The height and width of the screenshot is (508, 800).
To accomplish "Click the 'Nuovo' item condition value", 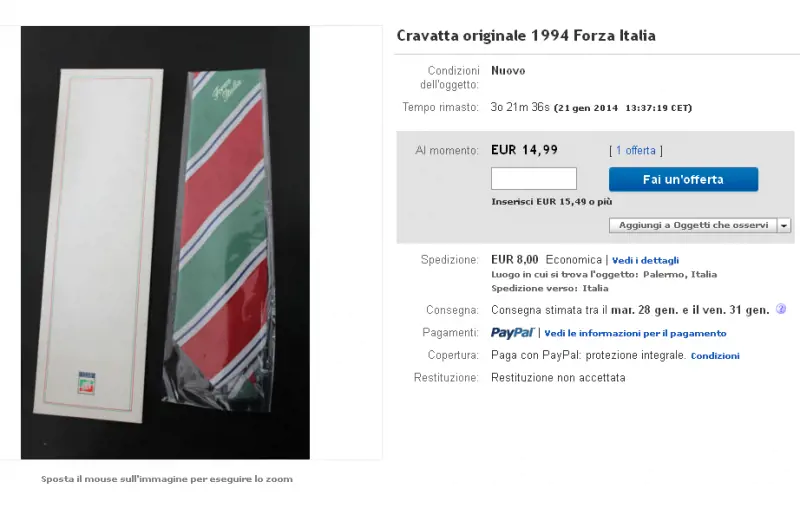I will pyautogui.click(x=508, y=71).
